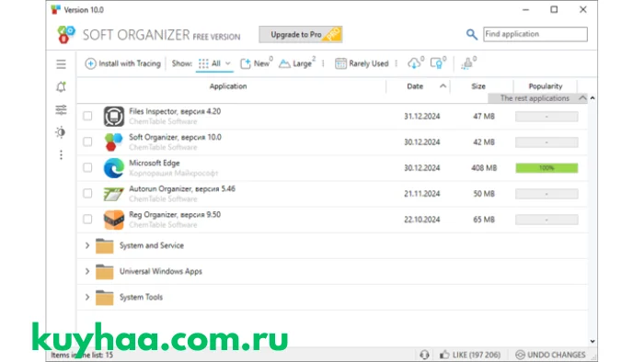The image size is (644, 362).
Task: Open the three-dot more options in sidebar
Action: click(x=61, y=155)
